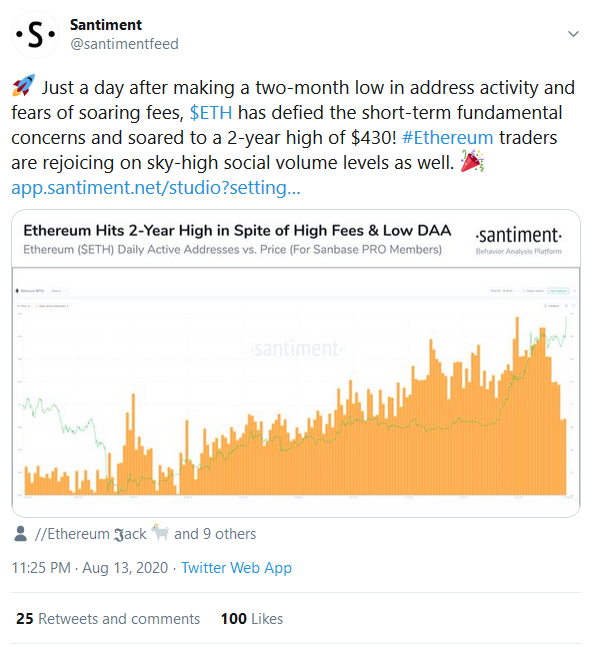The width and height of the screenshot is (615, 647).
Task: Open the $ETH cashtag
Action: [211, 113]
